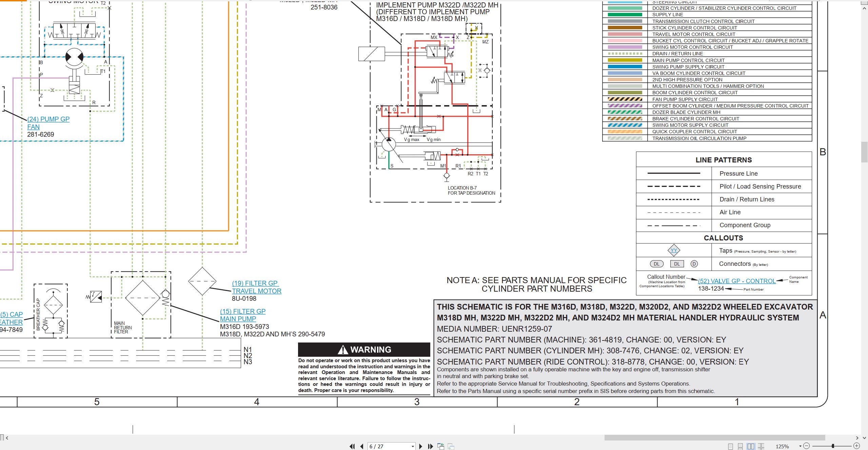Open the zoom percentage dropdown
Viewport: 868px width, 450px height.
pos(800,446)
